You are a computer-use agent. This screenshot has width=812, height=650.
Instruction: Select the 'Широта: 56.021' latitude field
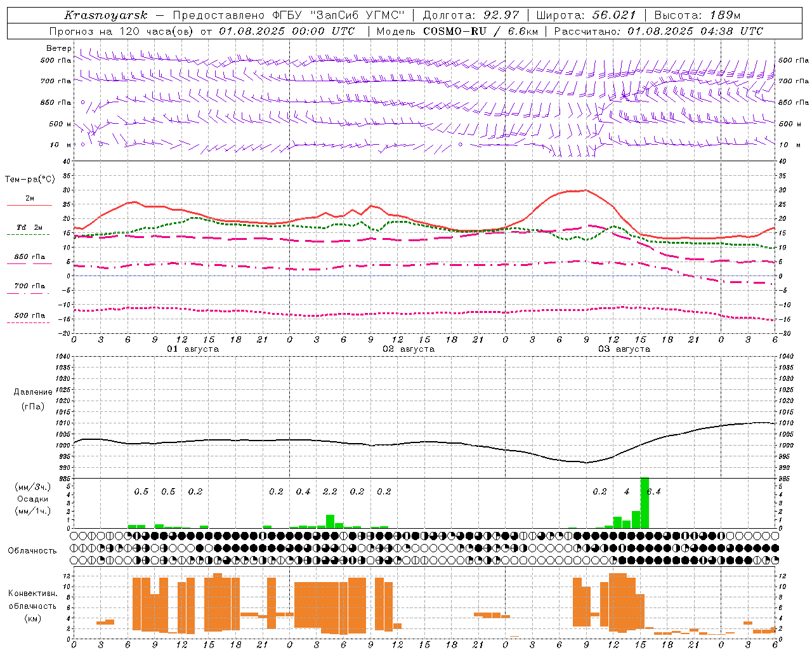click(586, 15)
